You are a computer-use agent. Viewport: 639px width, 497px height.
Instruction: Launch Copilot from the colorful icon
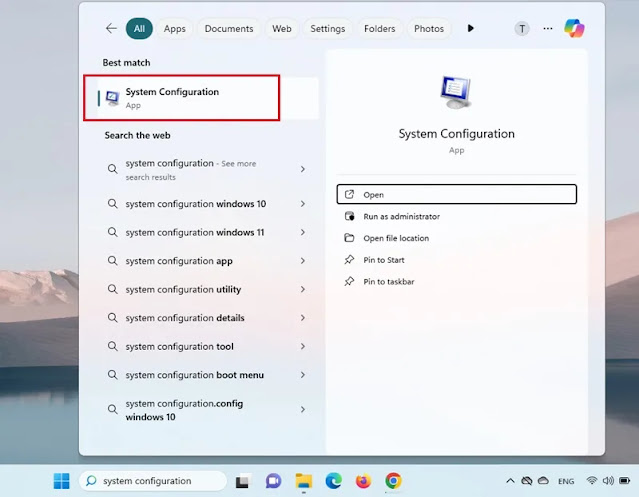(574, 28)
